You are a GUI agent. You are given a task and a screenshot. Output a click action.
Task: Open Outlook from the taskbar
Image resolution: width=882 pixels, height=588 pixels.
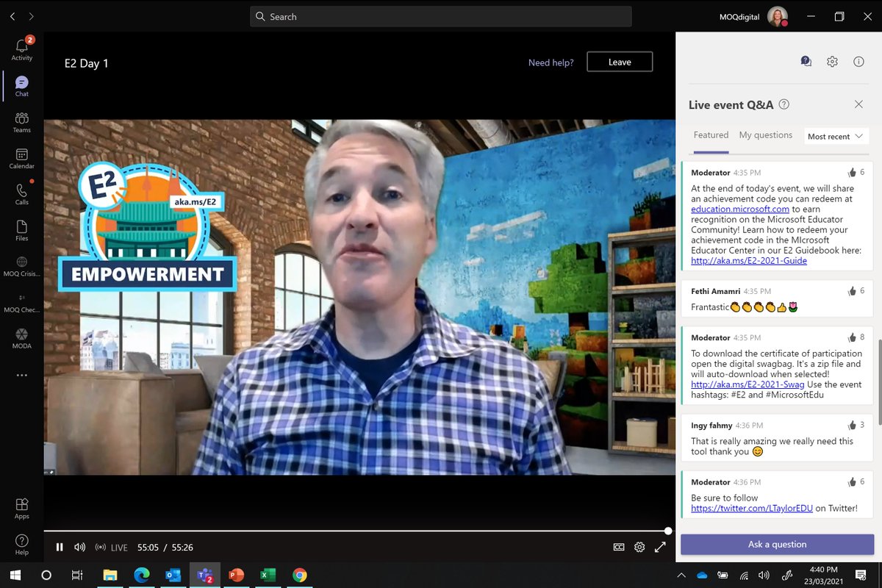click(x=173, y=575)
